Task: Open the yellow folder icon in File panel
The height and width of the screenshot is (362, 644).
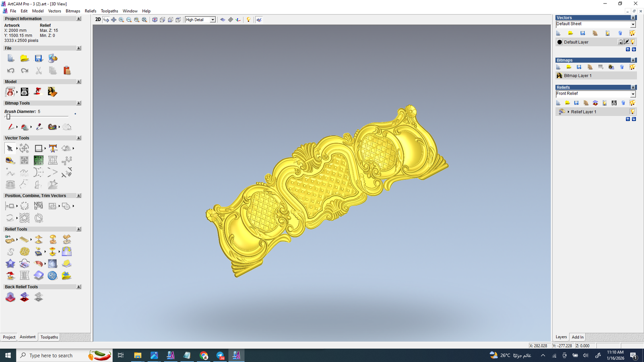Action: coord(25,59)
